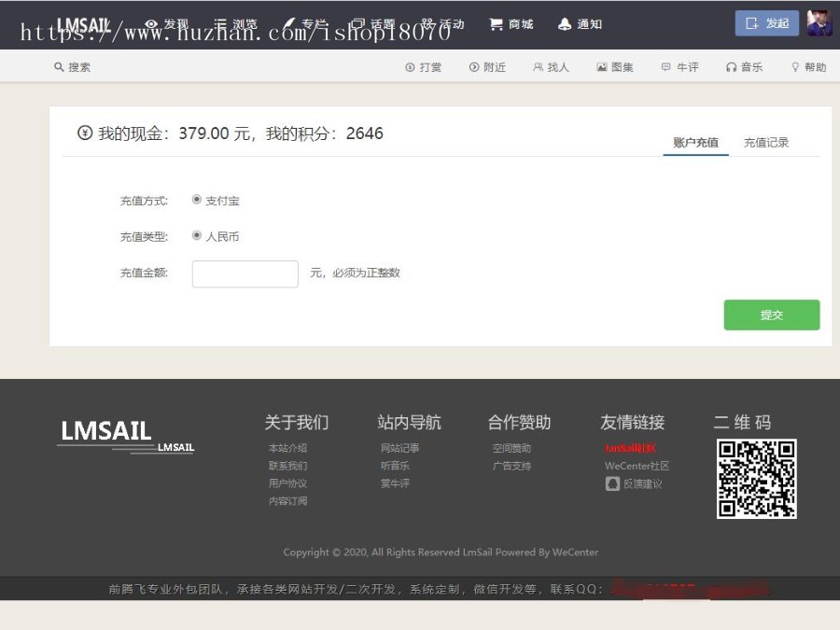The height and width of the screenshot is (630, 840).
Task: Open 附近 nearby from the sub-navigation
Action: [x=474, y=67]
